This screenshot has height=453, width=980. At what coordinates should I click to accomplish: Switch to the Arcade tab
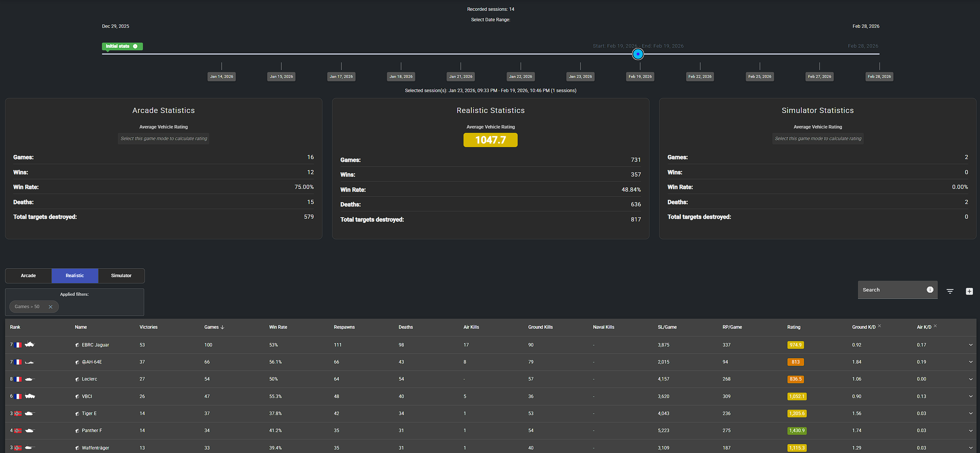(28, 276)
